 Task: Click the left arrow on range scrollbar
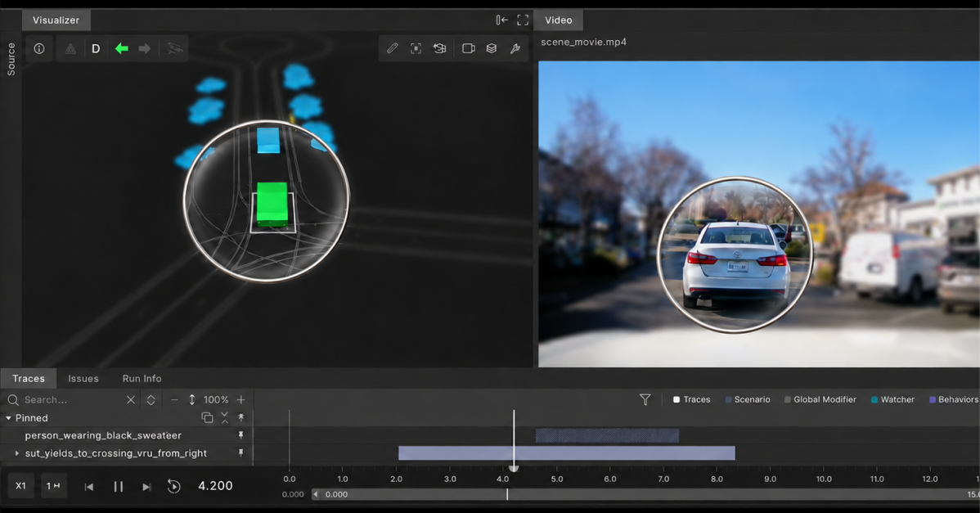(x=316, y=494)
